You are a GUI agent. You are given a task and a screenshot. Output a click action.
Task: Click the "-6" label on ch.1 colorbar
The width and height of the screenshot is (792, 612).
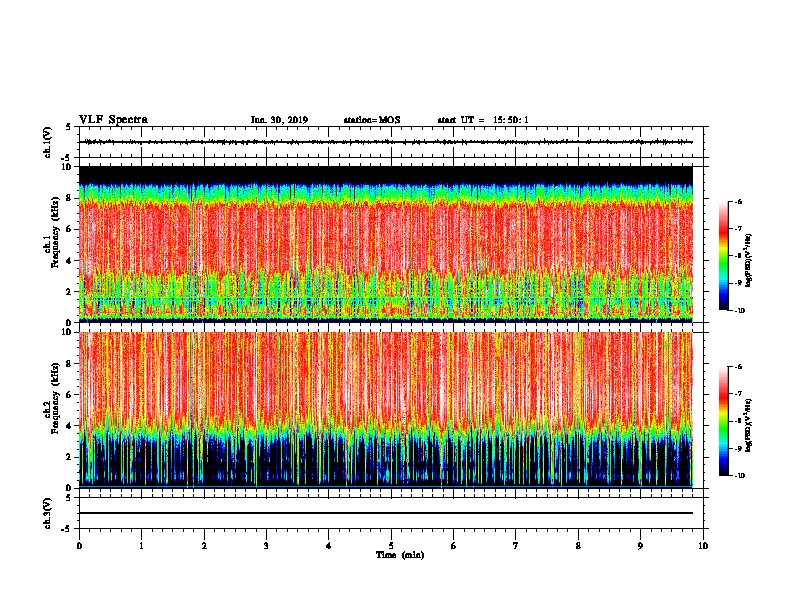738,201
